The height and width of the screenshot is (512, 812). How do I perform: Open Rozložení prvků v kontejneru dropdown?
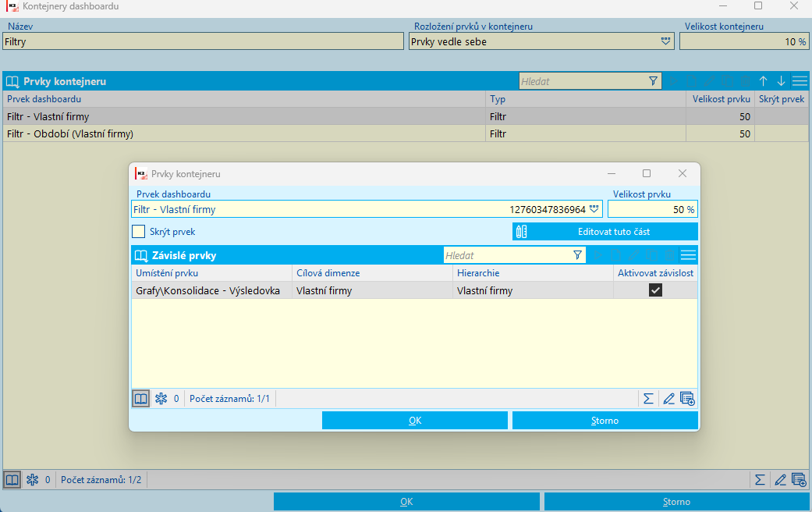tap(666, 41)
